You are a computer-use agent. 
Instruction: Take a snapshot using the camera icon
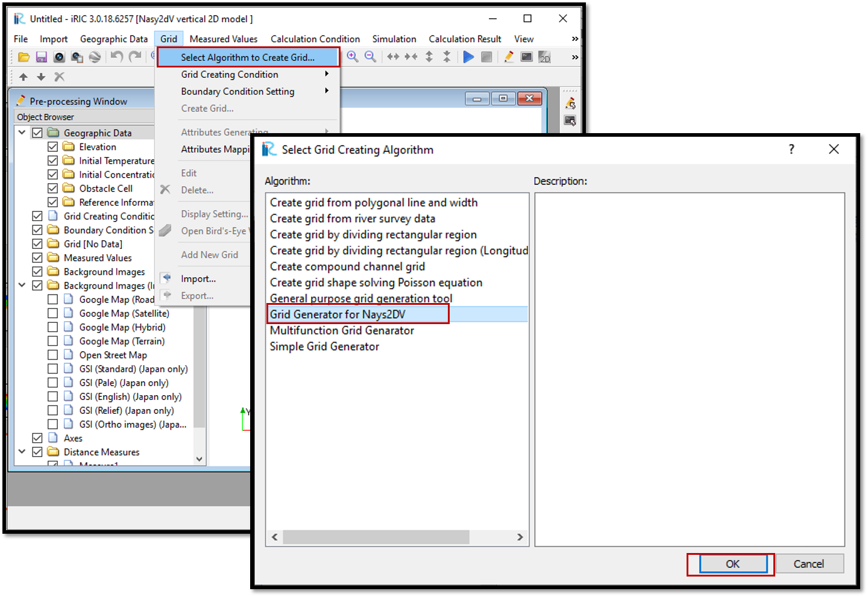[59, 57]
